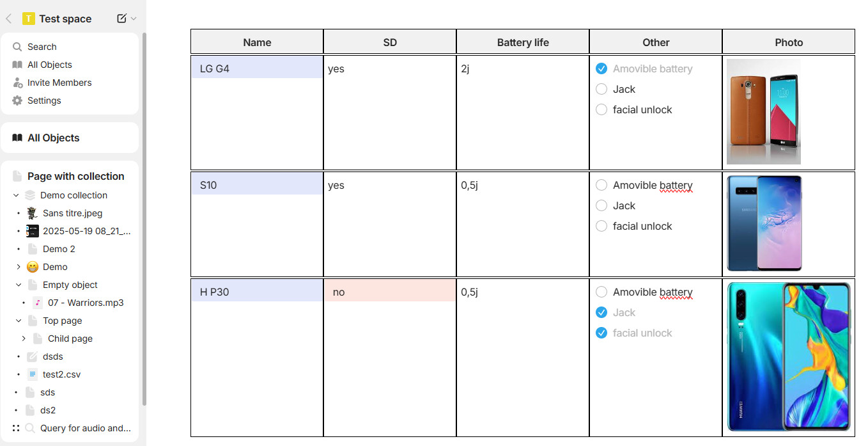Viewport: 868px width, 446px height.
Task: Click the Search magnifier icon in sidebar
Action: point(17,47)
